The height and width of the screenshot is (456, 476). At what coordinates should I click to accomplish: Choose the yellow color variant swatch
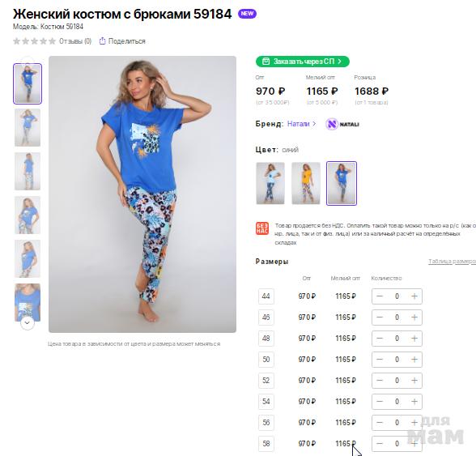click(306, 183)
